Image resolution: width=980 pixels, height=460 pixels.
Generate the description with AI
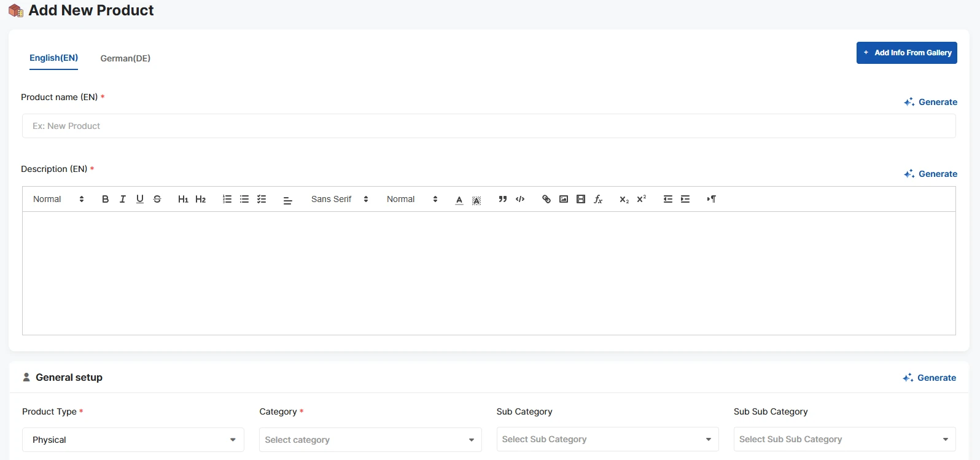(x=930, y=174)
